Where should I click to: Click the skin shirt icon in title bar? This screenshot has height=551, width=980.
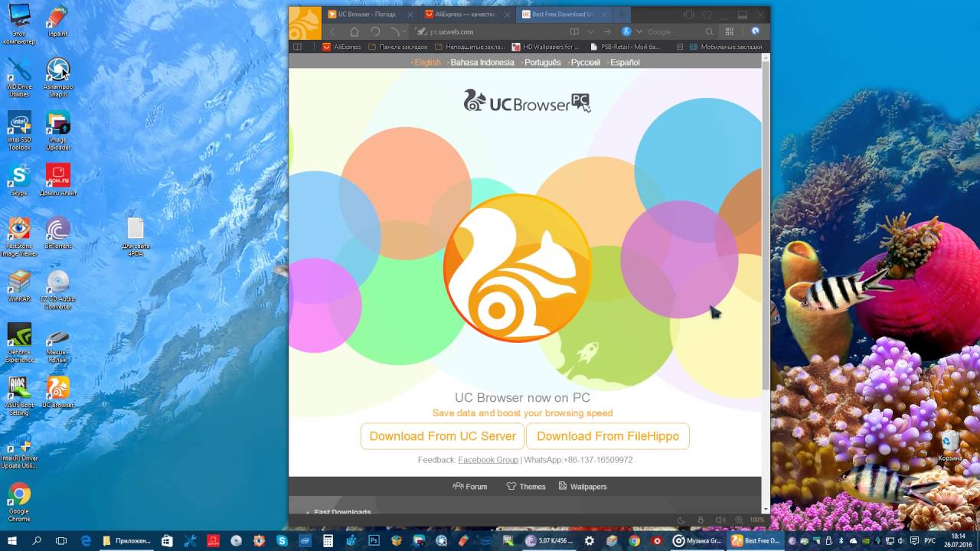pyautogui.click(x=707, y=15)
